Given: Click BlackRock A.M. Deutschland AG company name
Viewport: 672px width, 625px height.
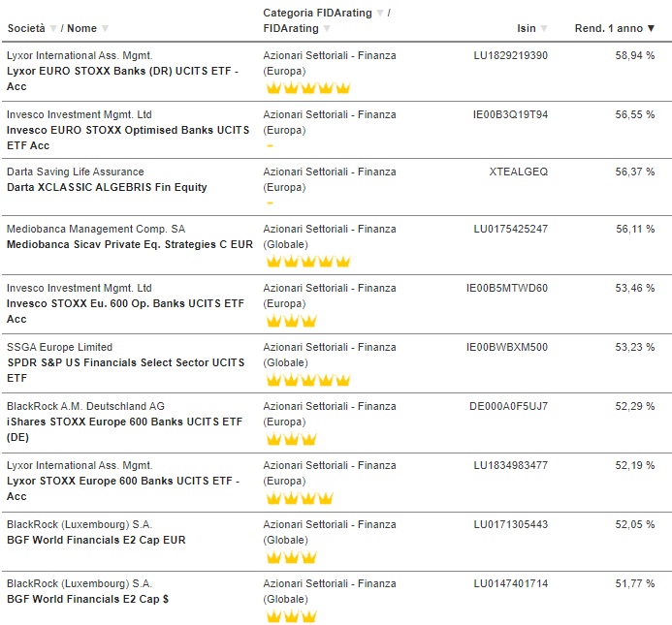Looking at the screenshot, I should (x=85, y=407).
